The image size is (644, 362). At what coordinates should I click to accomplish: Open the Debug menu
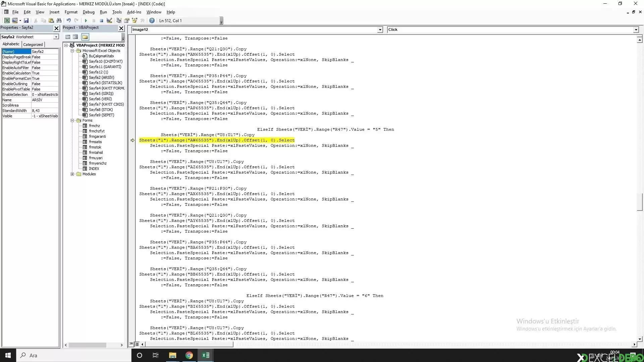point(89,12)
